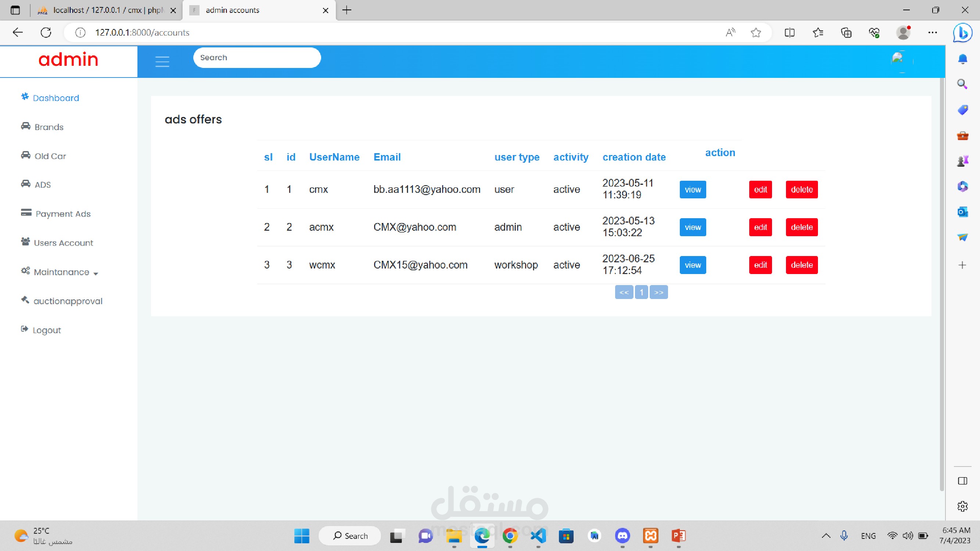
Task: Click the browser refresh icon
Action: point(46,33)
